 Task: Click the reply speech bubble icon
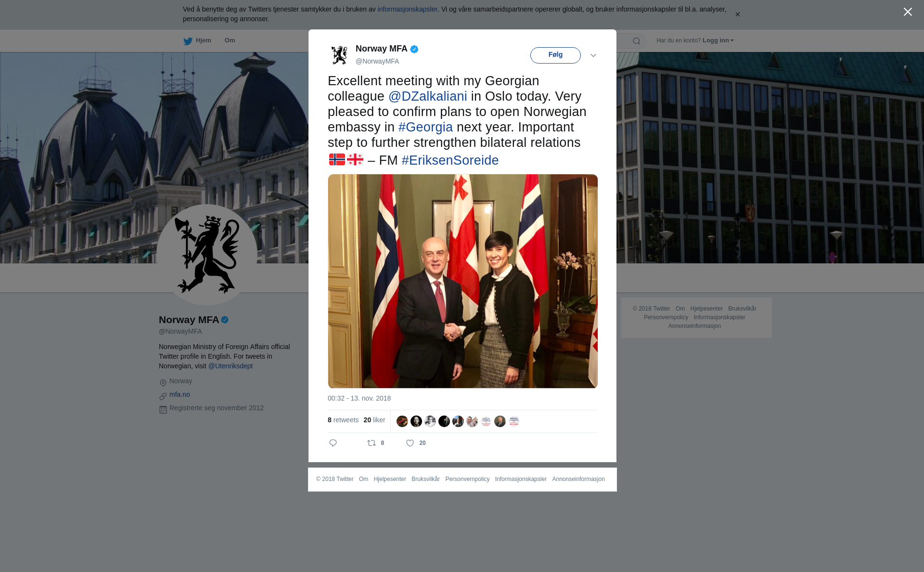pyautogui.click(x=333, y=443)
